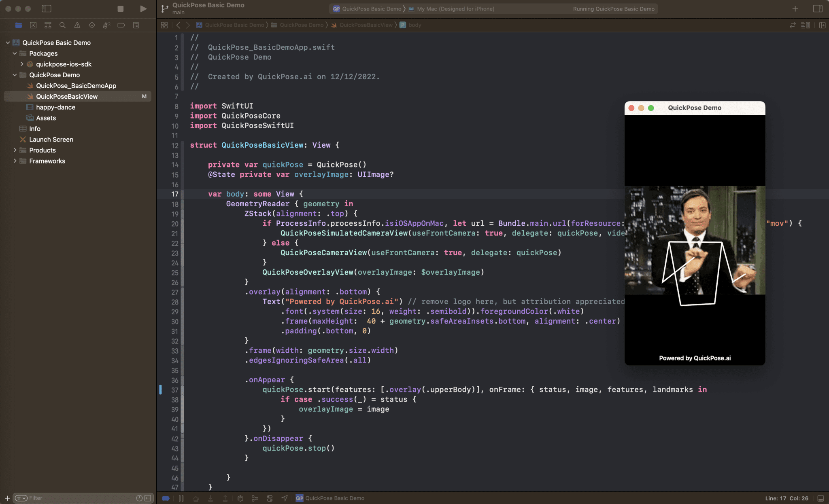The image size is (829, 504).
Task: Pause program execution in debug bar
Action: tap(181, 498)
